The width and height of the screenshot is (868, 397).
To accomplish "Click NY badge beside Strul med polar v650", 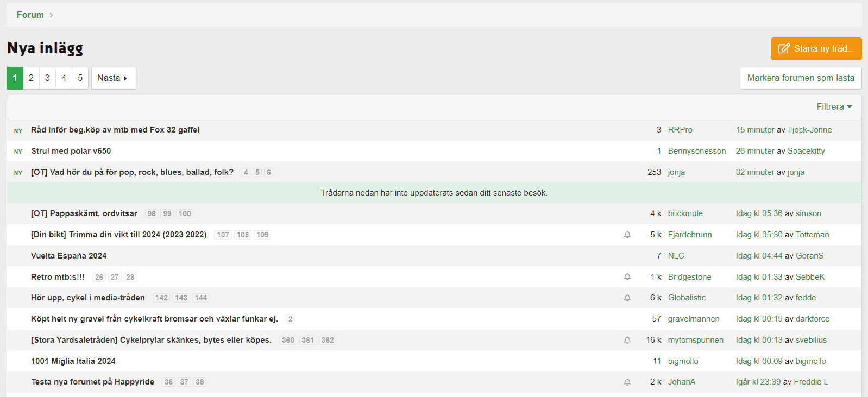I will point(18,152).
